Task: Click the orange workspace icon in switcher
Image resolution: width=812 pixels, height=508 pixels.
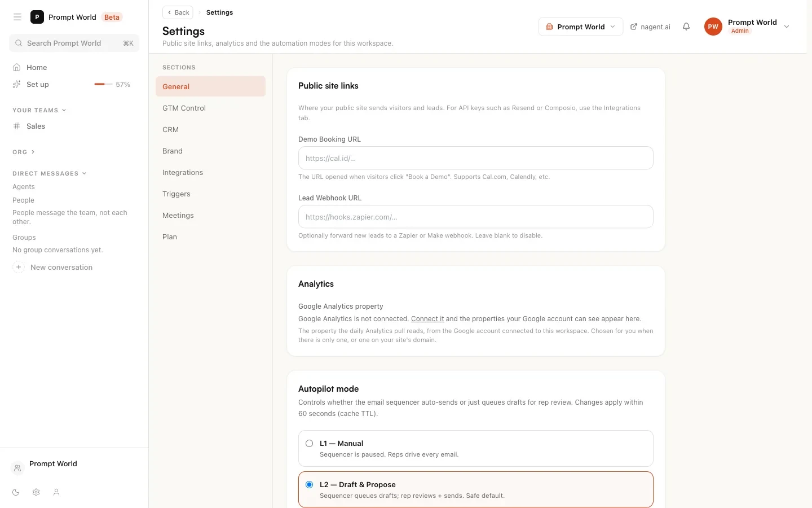Action: pos(549,27)
